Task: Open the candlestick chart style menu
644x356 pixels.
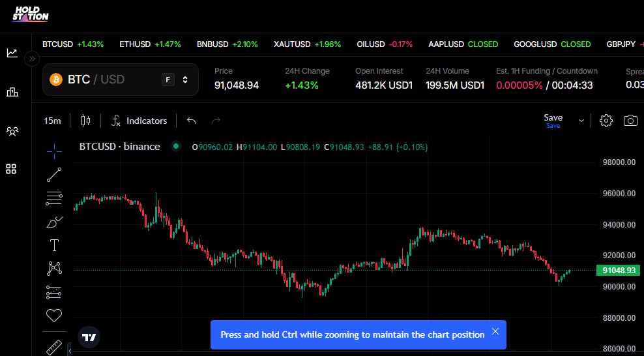Action: tap(85, 121)
